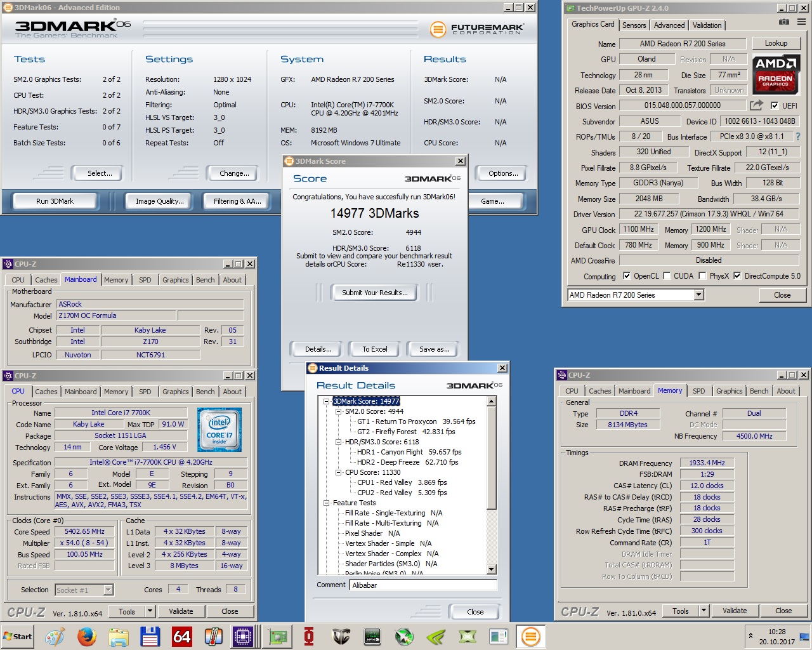The height and width of the screenshot is (650, 812).
Task: Select SPD tab in Memory CPU-Z window
Action: tap(698, 391)
